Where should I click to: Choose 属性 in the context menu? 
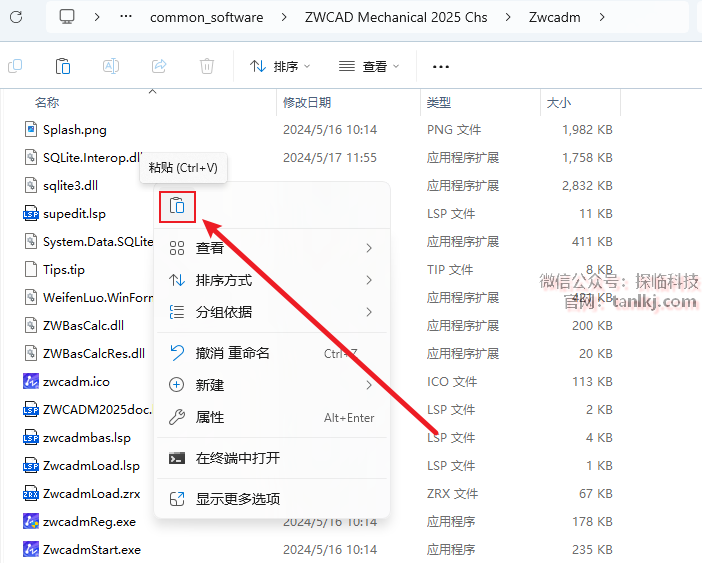click(x=272, y=417)
